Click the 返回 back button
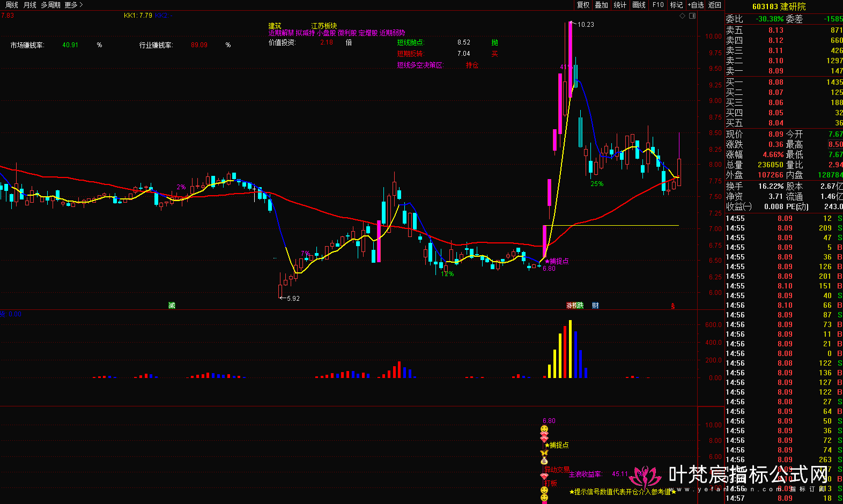 click(715, 5)
